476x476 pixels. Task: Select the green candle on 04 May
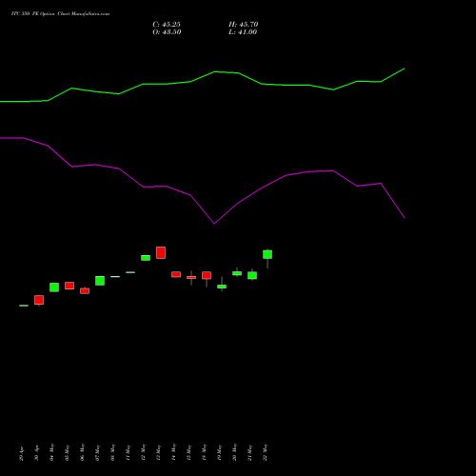(54, 288)
